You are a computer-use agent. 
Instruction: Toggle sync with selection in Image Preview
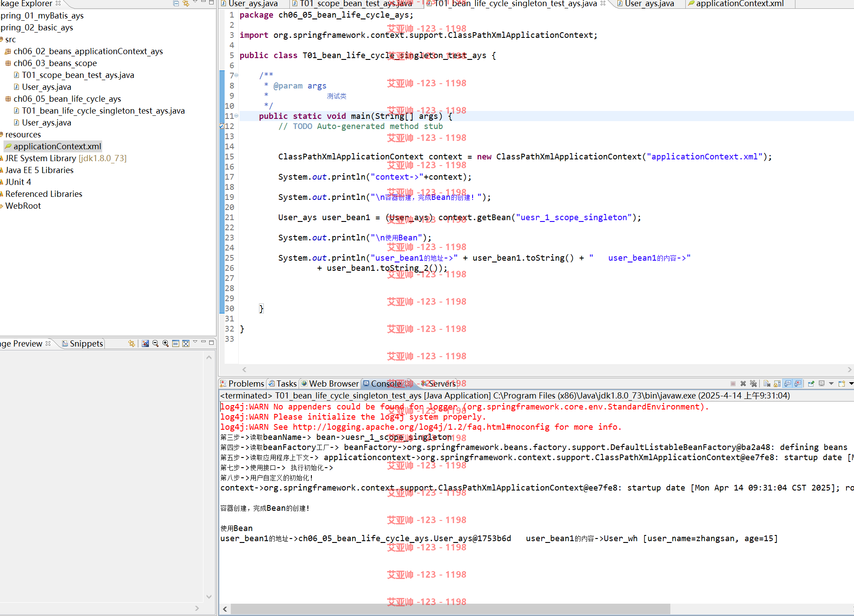point(132,343)
